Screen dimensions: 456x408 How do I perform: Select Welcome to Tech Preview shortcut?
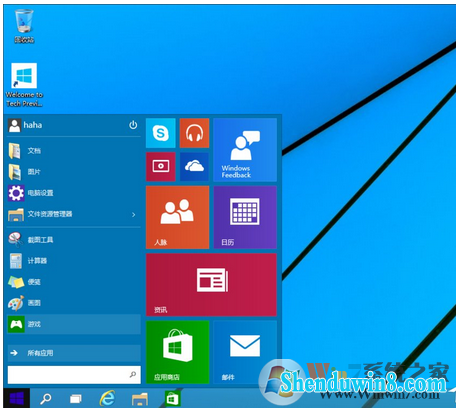pyautogui.click(x=24, y=85)
